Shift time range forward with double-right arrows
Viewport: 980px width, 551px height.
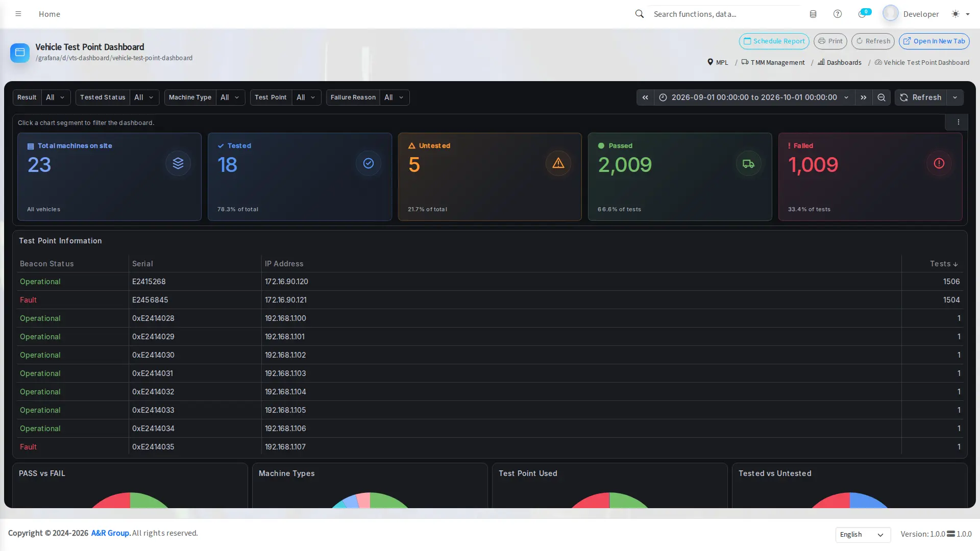[864, 97]
